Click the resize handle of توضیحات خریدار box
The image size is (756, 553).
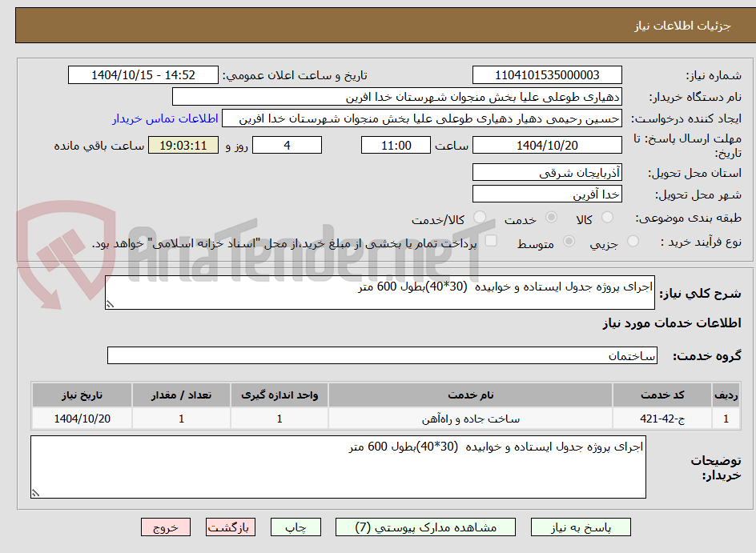pyautogui.click(x=35, y=493)
